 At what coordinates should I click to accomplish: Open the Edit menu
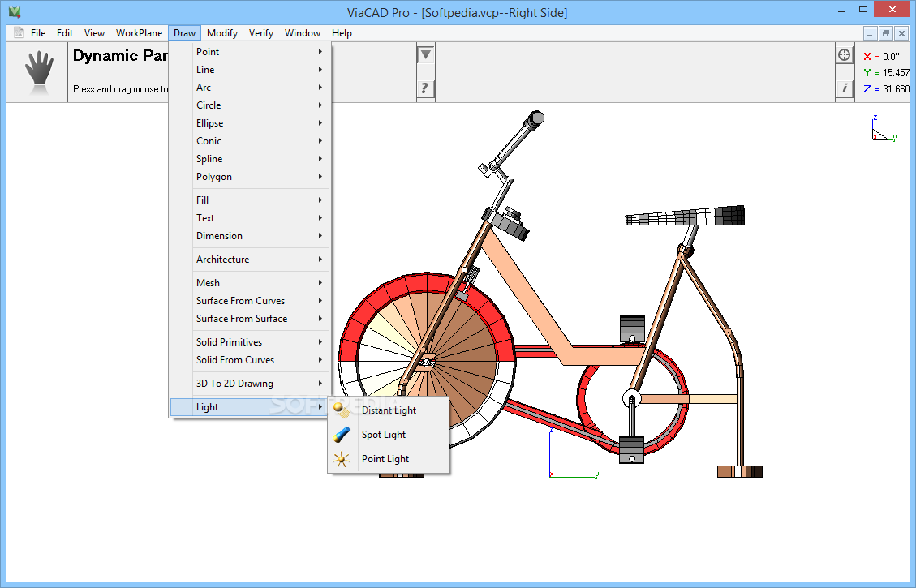[65, 33]
